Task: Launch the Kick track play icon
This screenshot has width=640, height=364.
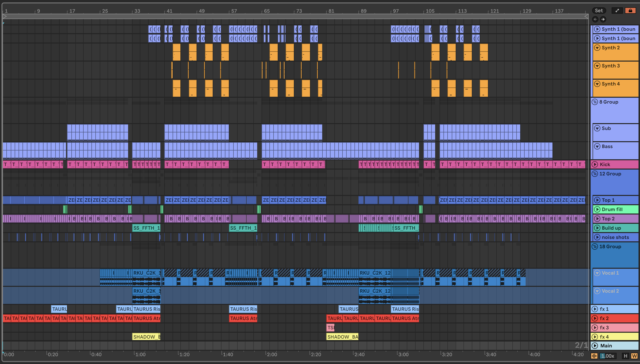Action: coord(595,164)
